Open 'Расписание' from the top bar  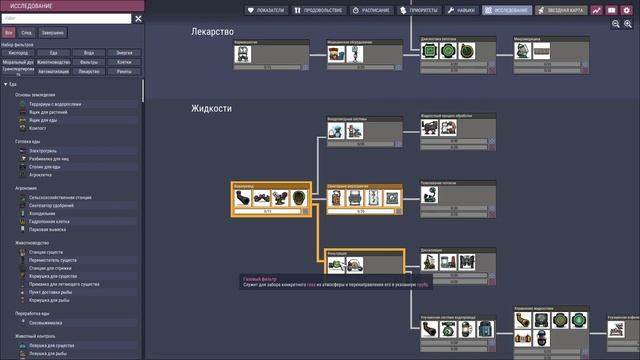(x=371, y=10)
